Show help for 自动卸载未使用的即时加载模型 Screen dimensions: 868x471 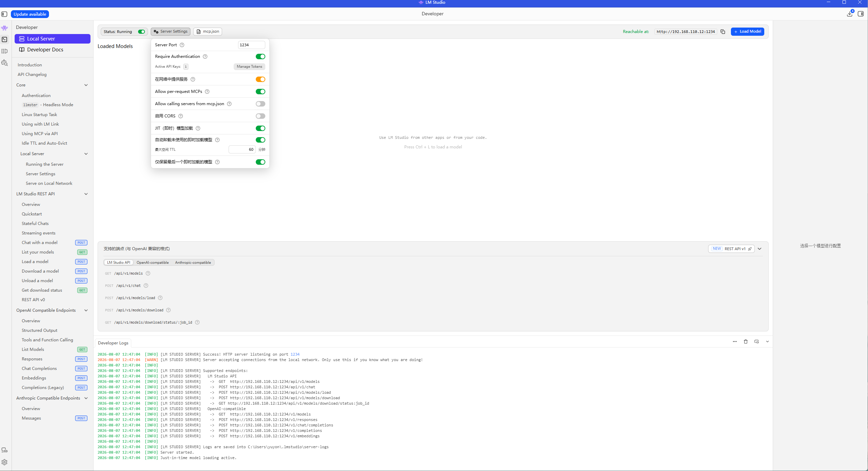point(217,140)
